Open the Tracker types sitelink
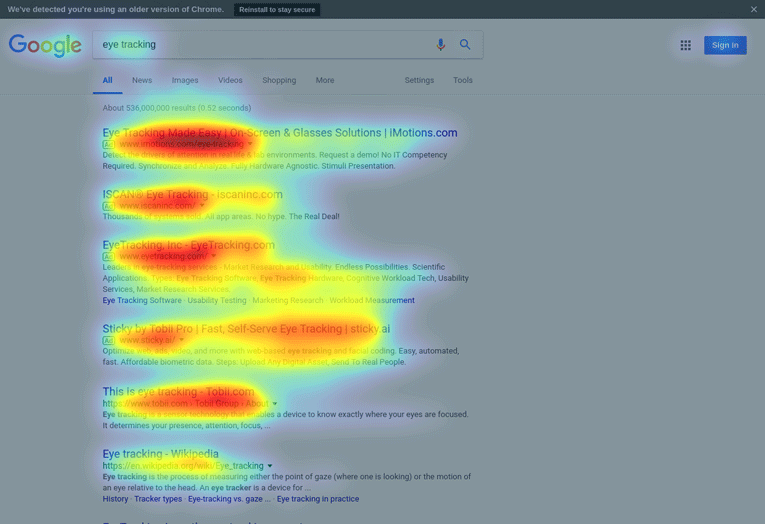The width and height of the screenshot is (765, 524). [x=158, y=499]
